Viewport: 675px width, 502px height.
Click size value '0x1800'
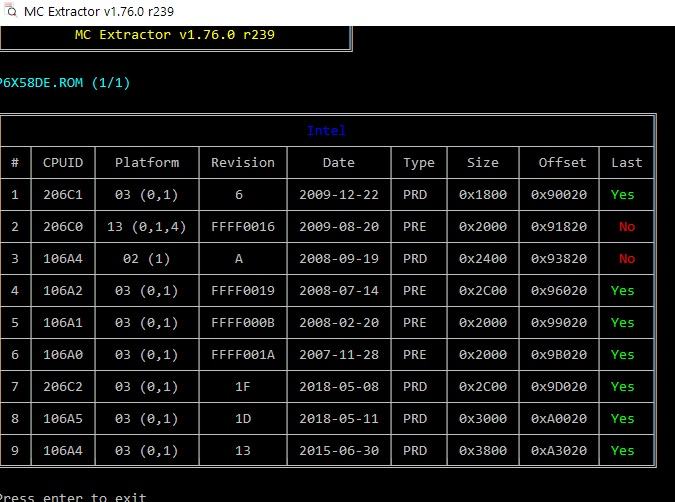(483, 195)
